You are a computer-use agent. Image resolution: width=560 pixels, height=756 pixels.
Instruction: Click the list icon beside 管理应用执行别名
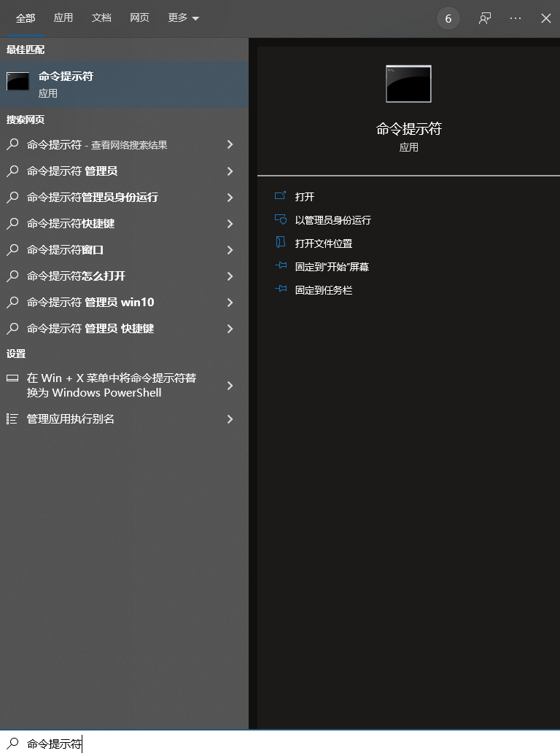pos(12,418)
